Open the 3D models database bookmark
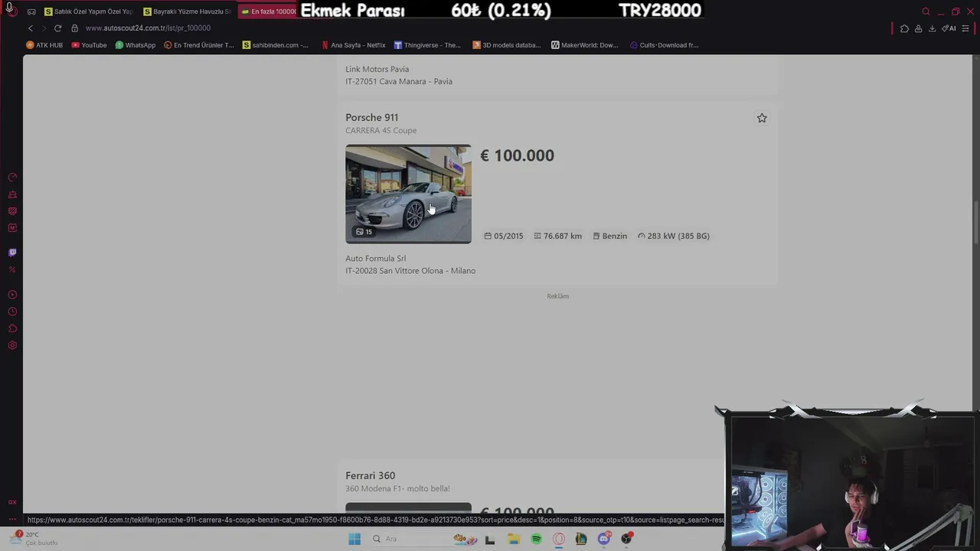Screen dimensions: 980x551 point(507,45)
